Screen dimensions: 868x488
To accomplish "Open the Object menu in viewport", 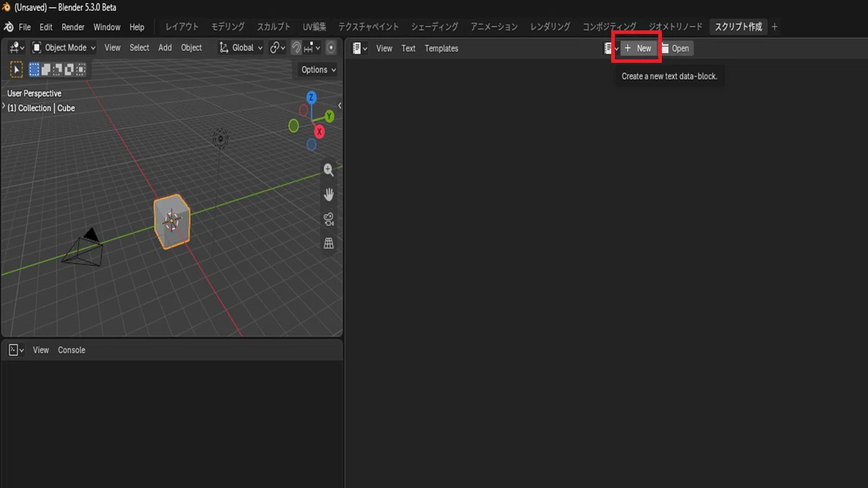I will tap(192, 48).
